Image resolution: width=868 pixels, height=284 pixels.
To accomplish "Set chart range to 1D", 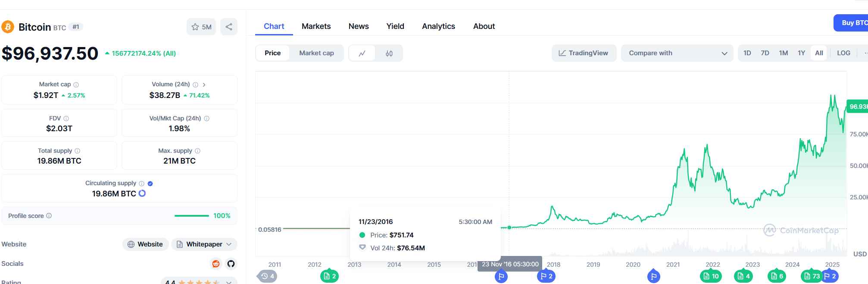I will 747,53.
